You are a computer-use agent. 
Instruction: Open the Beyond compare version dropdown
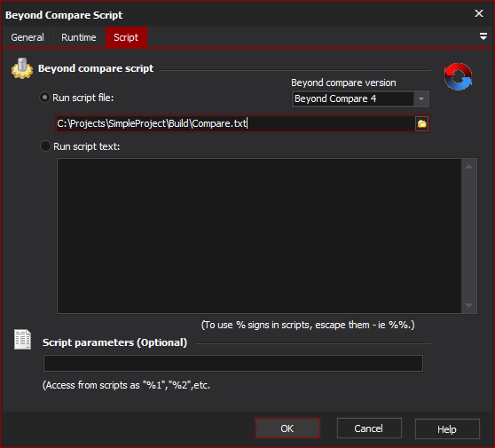point(420,98)
